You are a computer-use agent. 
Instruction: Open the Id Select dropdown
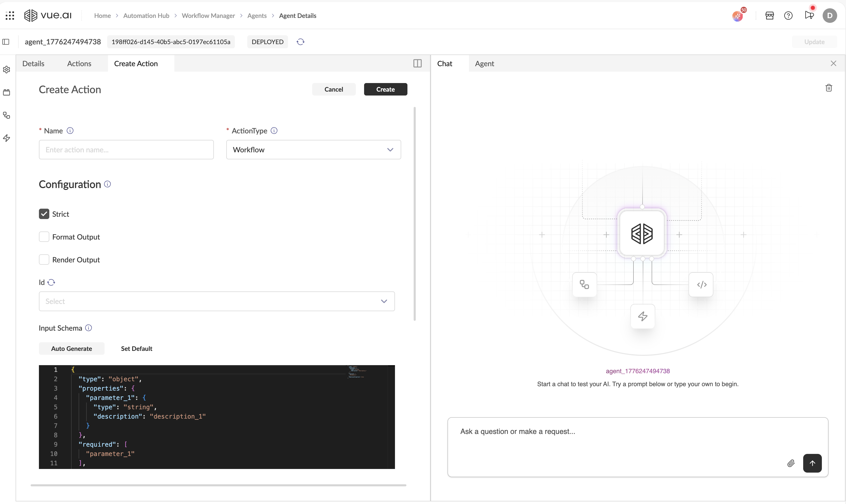coord(217,301)
